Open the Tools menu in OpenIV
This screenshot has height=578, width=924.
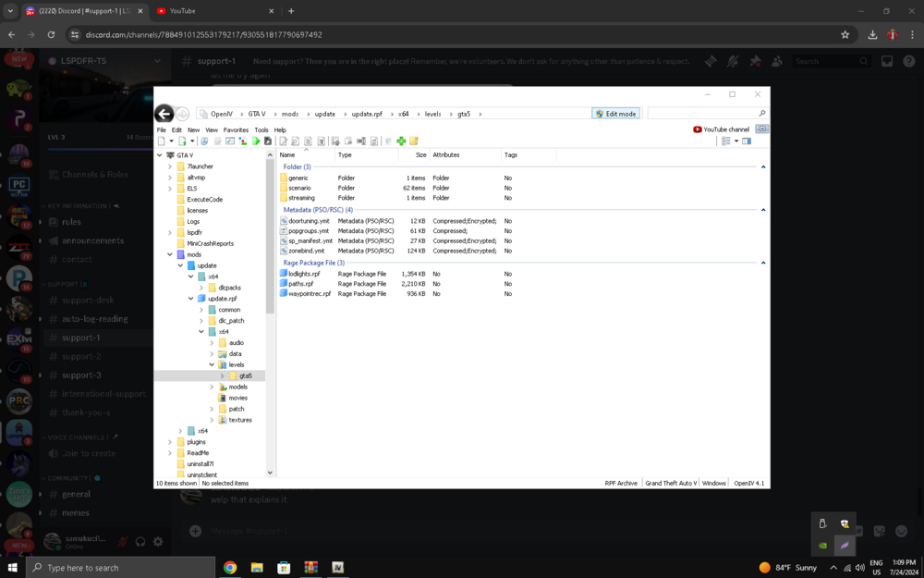point(261,129)
